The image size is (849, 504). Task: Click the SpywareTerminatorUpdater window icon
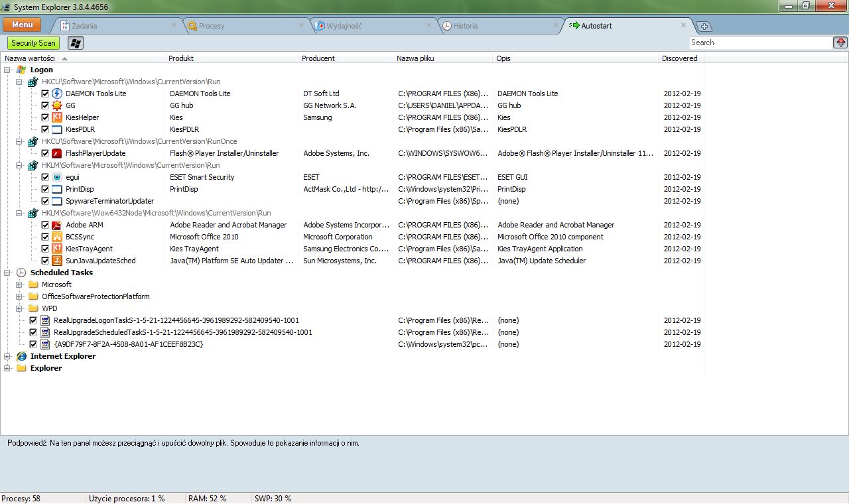pos(56,201)
